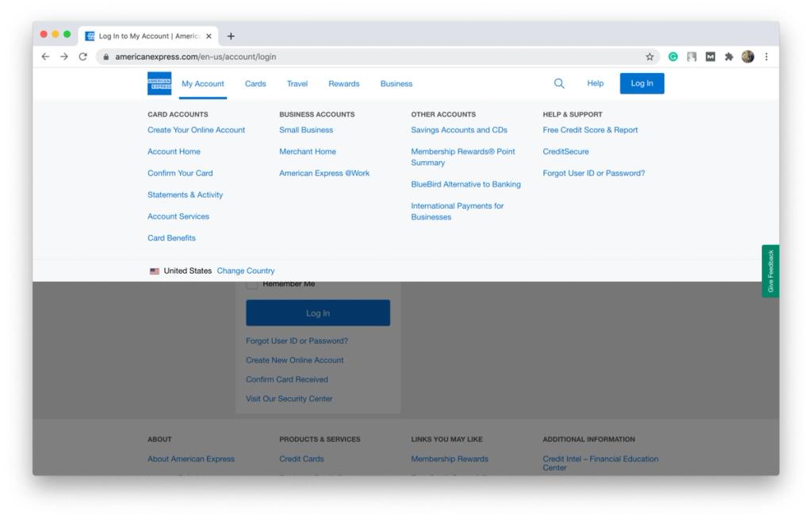The height and width of the screenshot is (519, 812).
Task: Open Credit Intel Financial Education Center
Action: 601,463
